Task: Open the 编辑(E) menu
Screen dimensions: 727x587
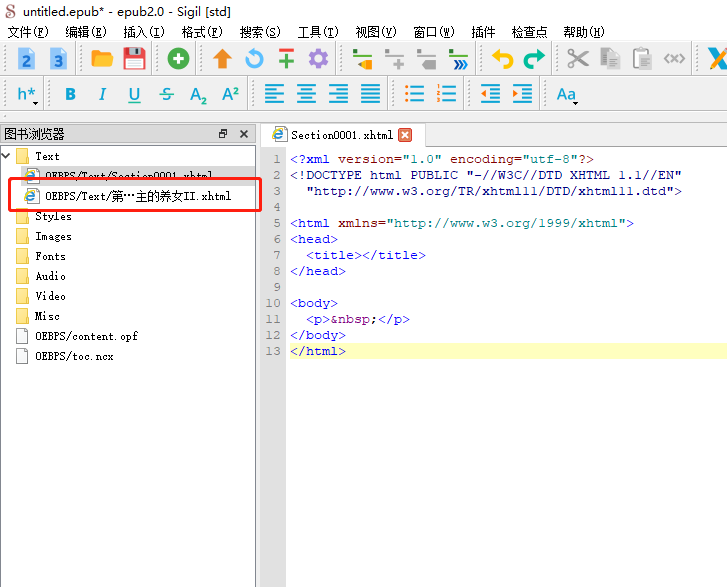Action: (x=86, y=32)
